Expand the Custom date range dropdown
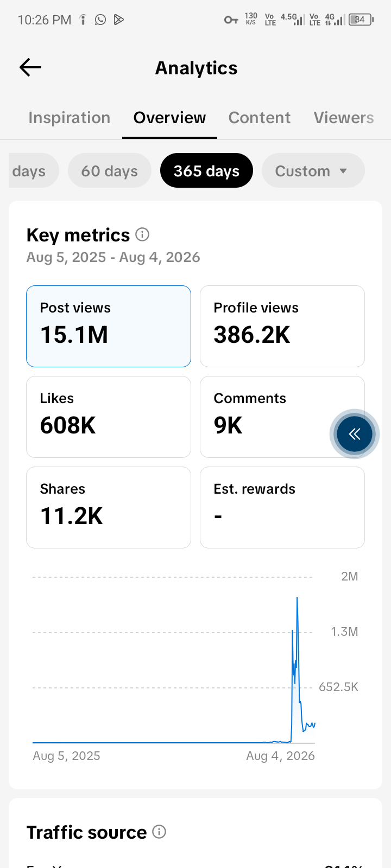 coord(313,171)
